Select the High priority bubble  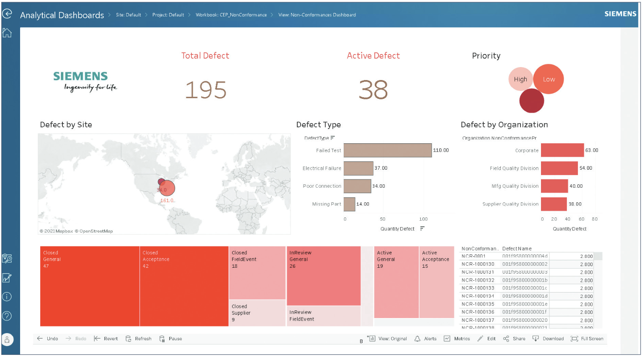520,79
